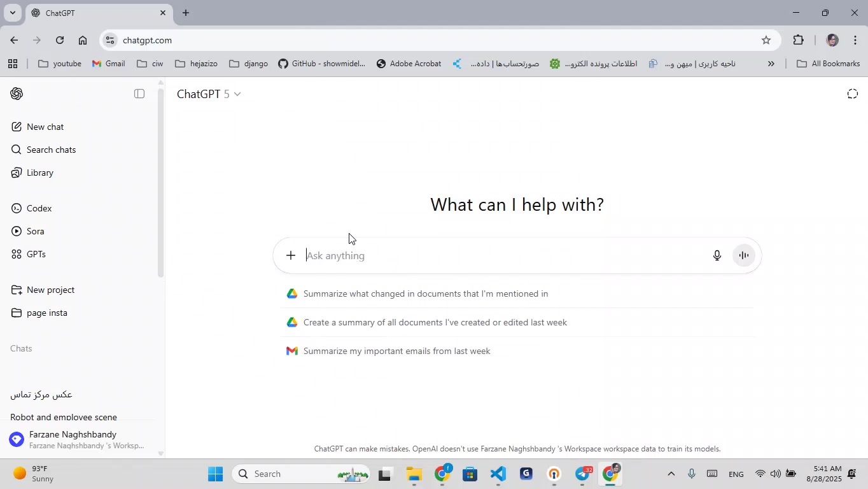Open Task View on the taskbar

click(384, 474)
